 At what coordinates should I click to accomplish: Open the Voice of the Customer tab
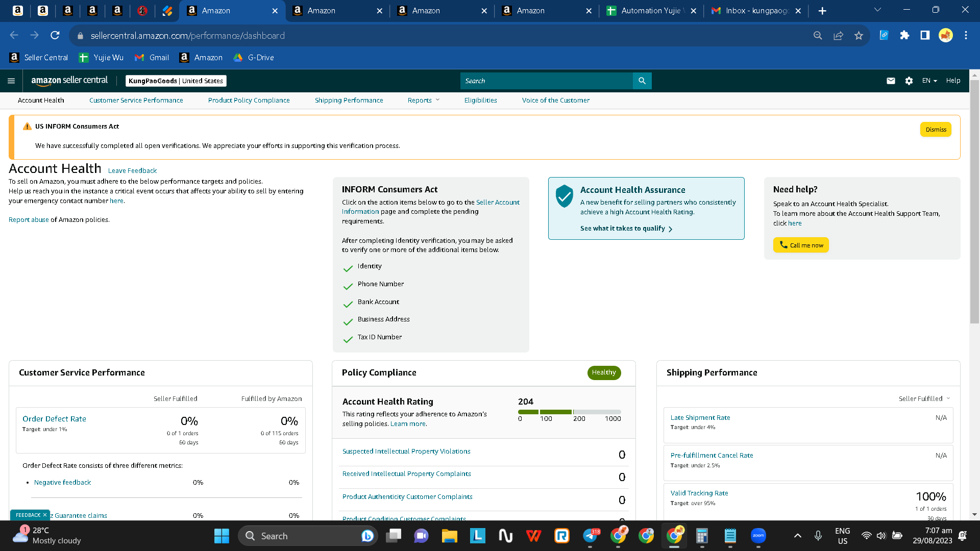(556, 101)
